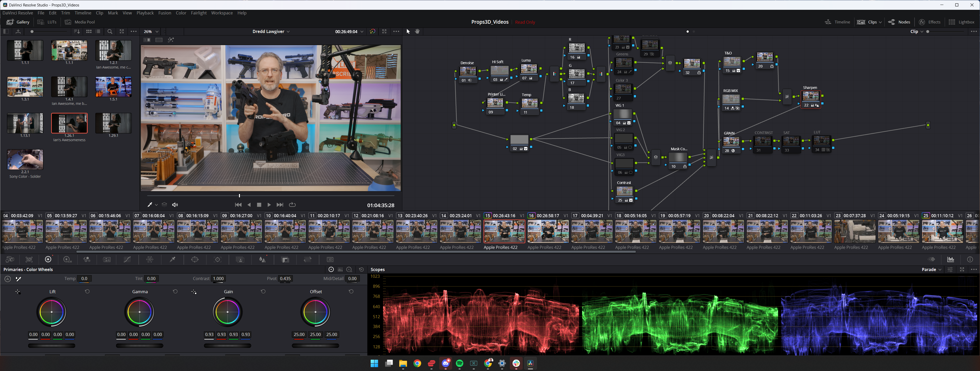Toggle the Gallery panel

[x=18, y=22]
